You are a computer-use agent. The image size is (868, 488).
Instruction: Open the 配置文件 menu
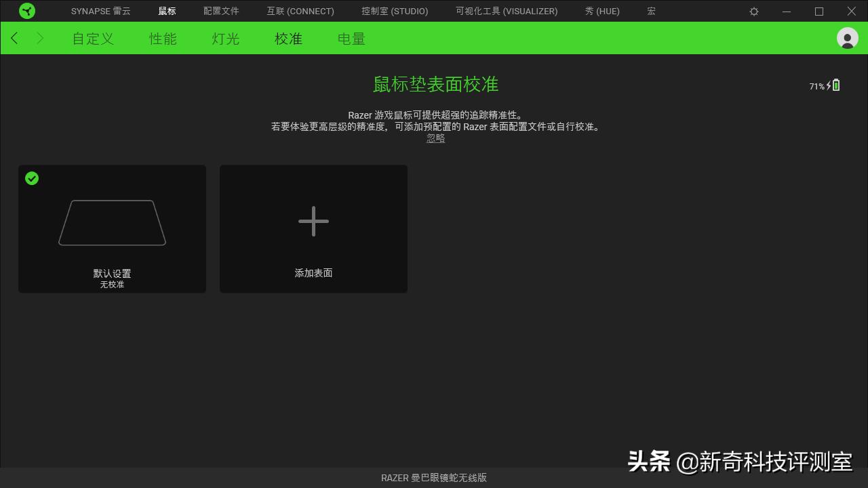pyautogui.click(x=220, y=11)
